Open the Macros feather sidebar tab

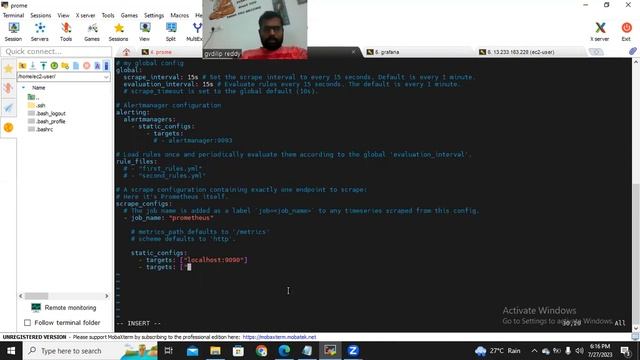tap(8, 108)
